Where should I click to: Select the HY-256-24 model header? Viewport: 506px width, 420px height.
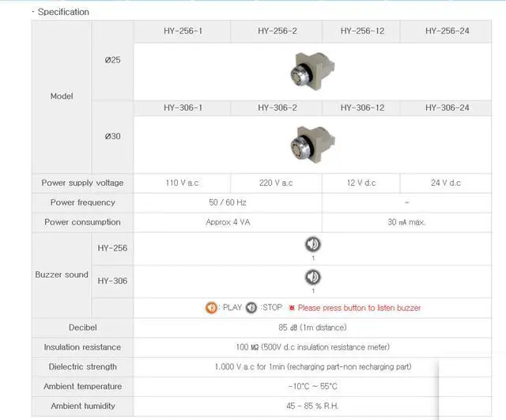point(447,31)
